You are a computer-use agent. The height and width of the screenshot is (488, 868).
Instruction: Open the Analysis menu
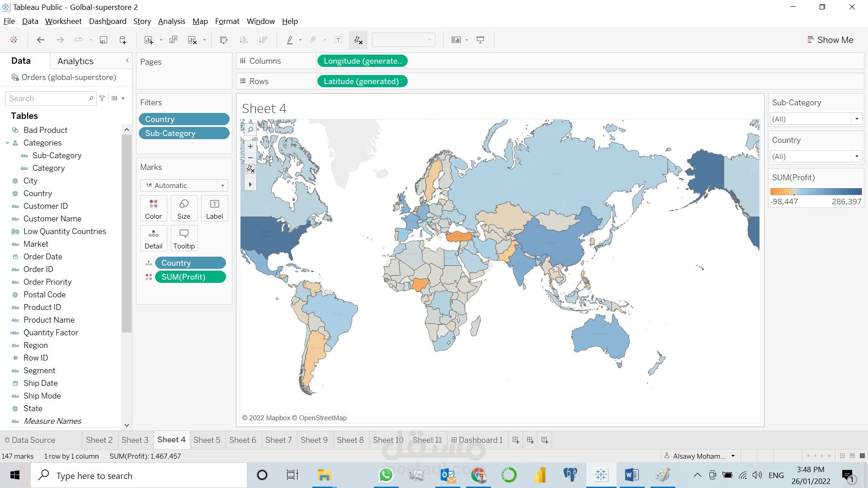tap(171, 21)
